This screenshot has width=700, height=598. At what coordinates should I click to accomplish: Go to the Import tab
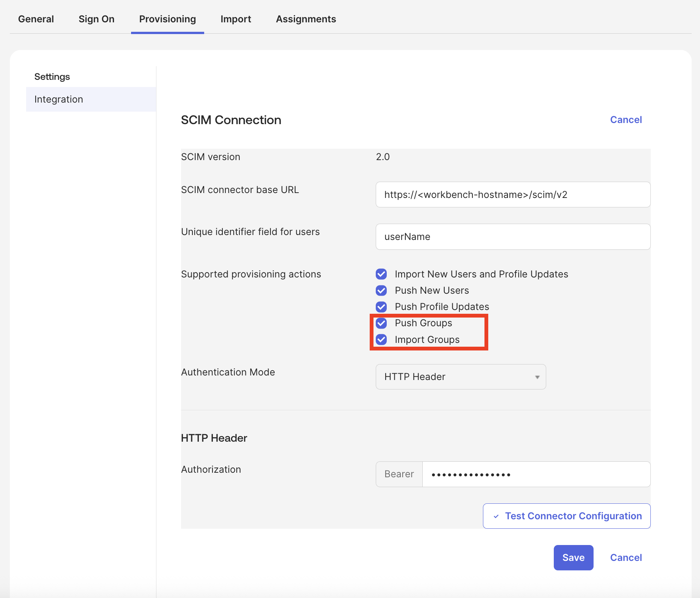click(x=236, y=19)
